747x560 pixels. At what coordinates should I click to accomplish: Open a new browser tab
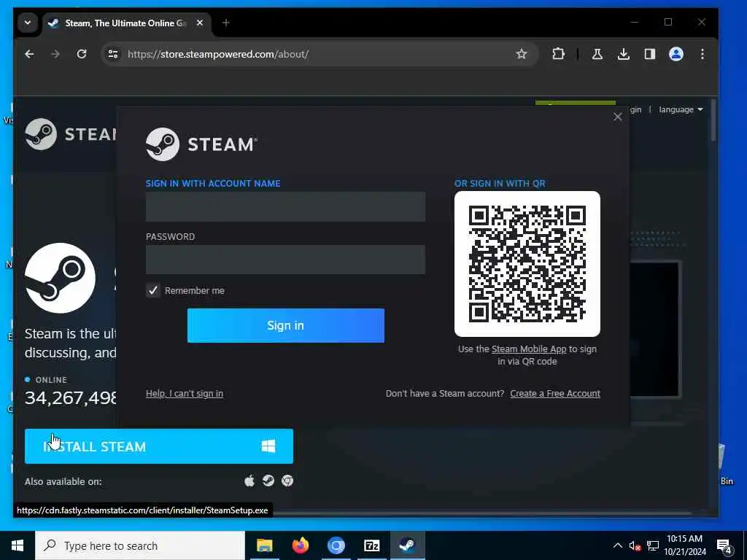pyautogui.click(x=226, y=23)
